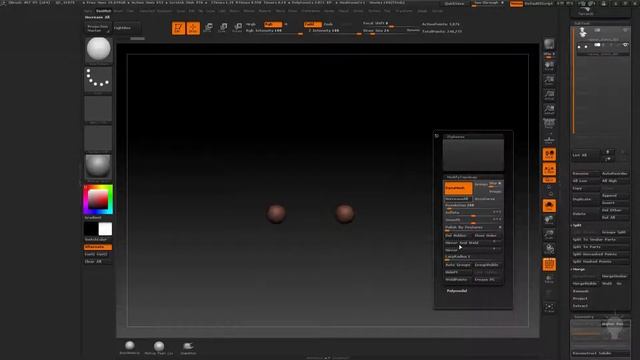The height and width of the screenshot is (360, 640).
Task: Collapse the Split section in SubTool
Action: point(577,225)
